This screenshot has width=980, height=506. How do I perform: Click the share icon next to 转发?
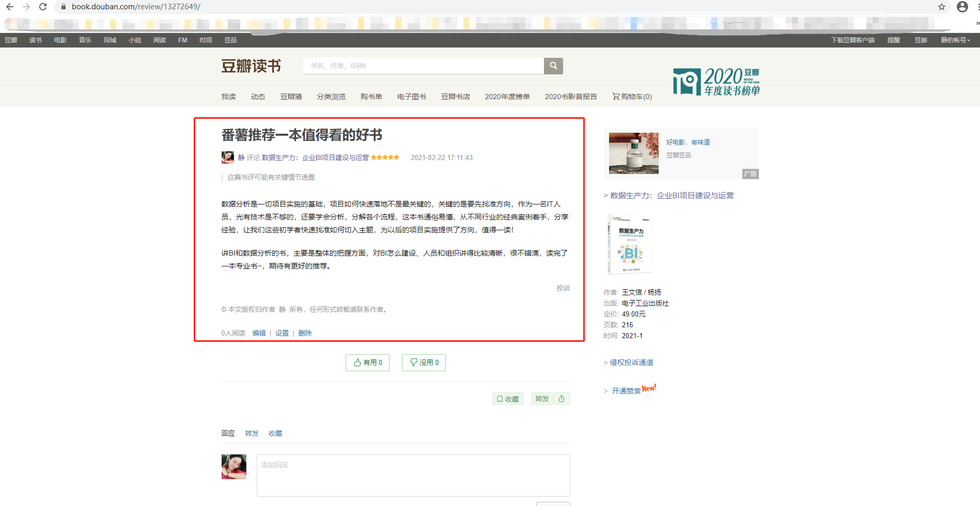point(562,399)
